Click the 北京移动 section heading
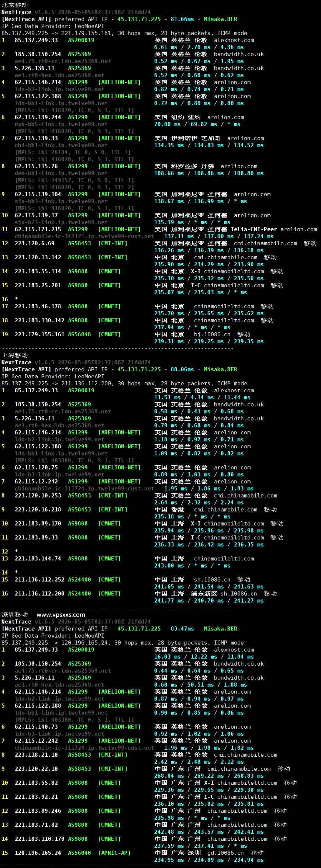This screenshot has width=321, height=868. pyautogui.click(x=15, y=5)
